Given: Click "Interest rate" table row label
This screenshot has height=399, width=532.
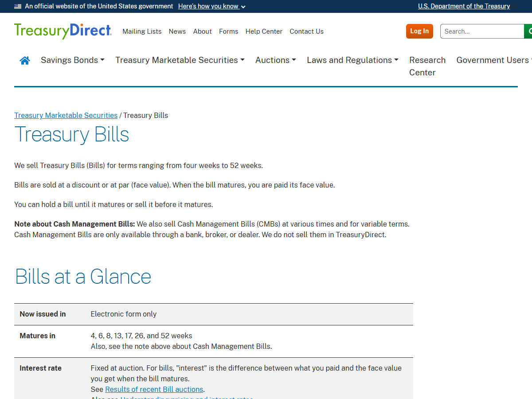Looking at the screenshot, I should (41, 368).
